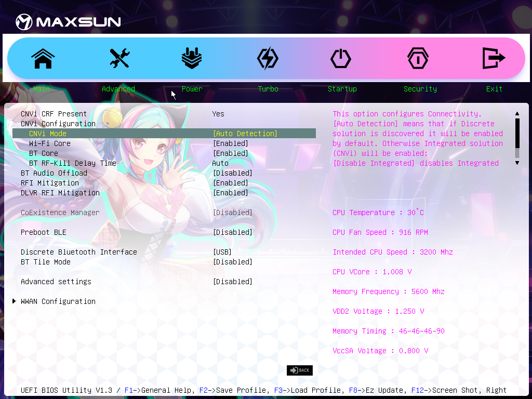Click the help text scrollbar thumb
This screenshot has width=532, height=399.
tap(517, 133)
